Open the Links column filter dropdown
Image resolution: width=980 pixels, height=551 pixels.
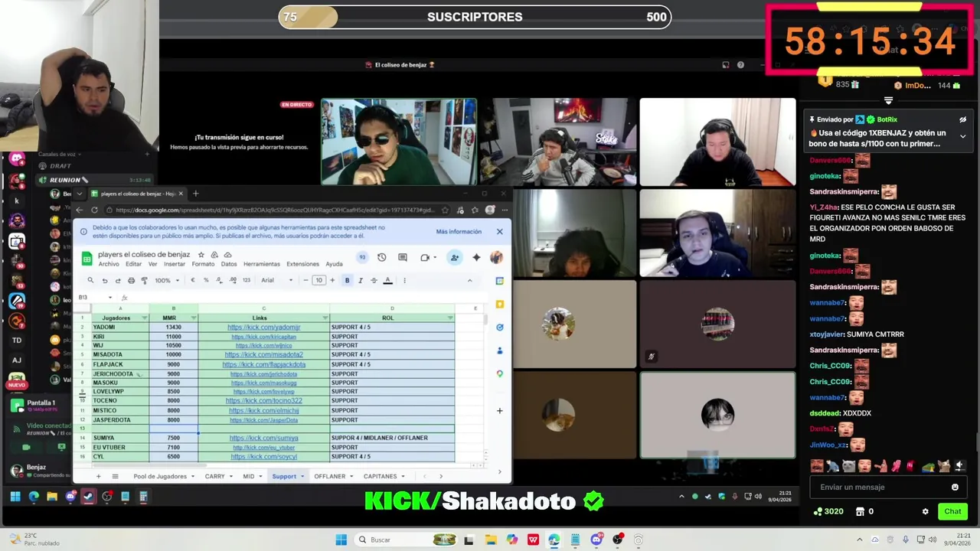(x=325, y=318)
